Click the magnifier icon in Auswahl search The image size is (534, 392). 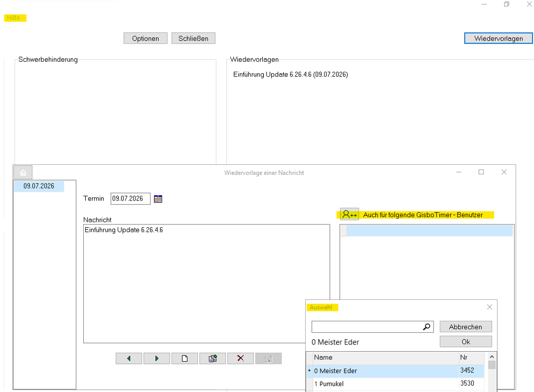click(426, 327)
